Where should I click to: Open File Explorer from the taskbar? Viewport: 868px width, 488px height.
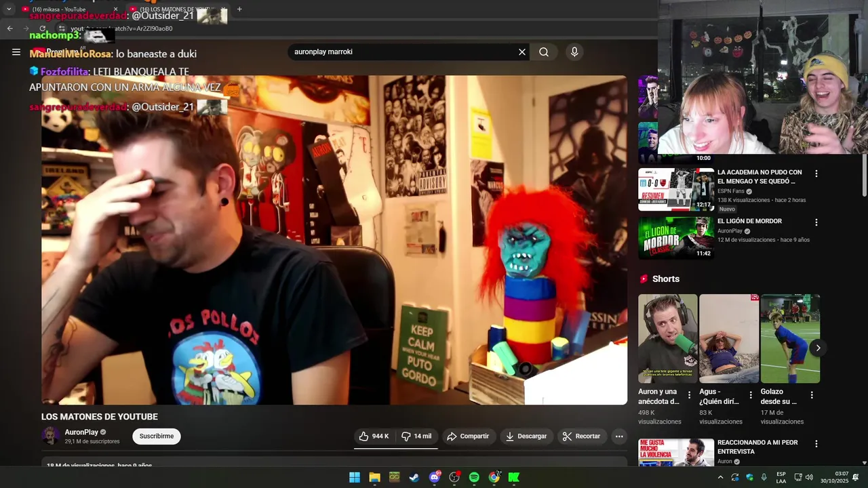coord(374,477)
